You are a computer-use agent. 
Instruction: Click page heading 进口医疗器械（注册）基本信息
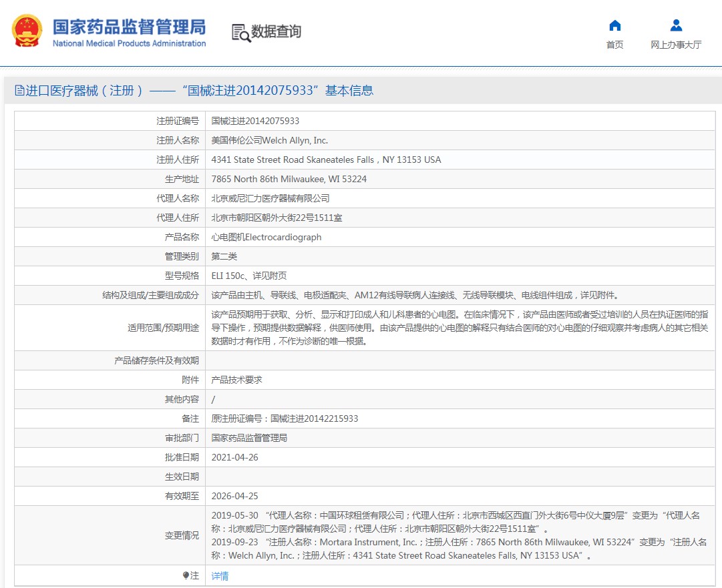200,90
